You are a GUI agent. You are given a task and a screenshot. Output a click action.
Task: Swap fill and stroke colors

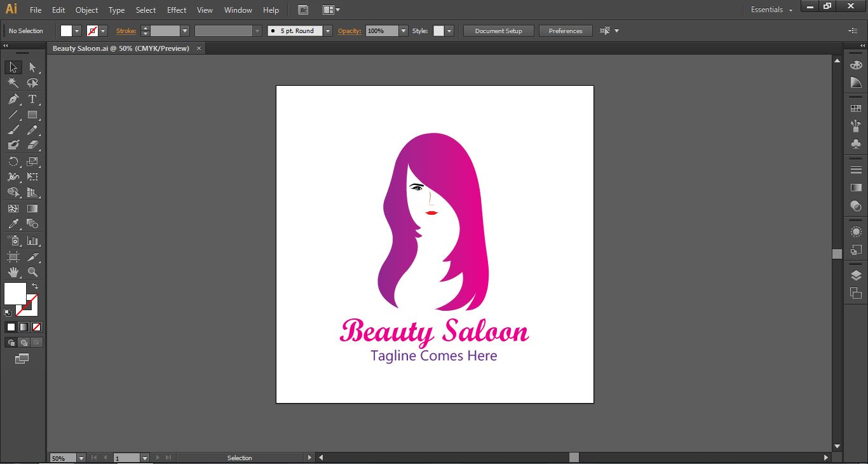pyautogui.click(x=35, y=287)
